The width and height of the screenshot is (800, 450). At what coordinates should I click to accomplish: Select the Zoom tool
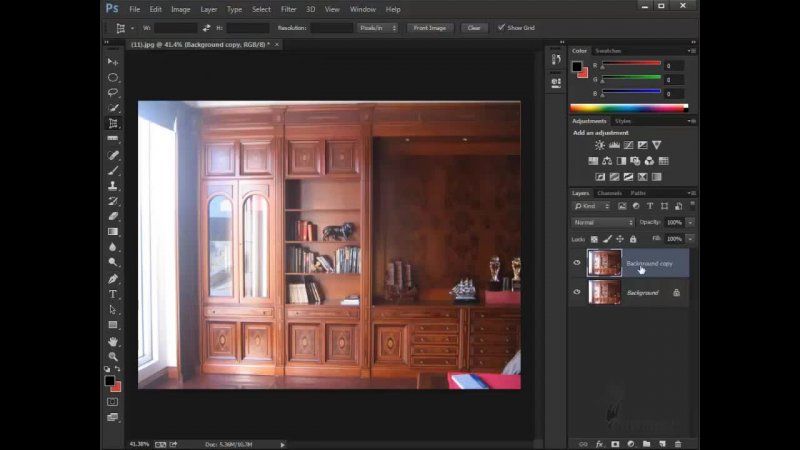113,356
